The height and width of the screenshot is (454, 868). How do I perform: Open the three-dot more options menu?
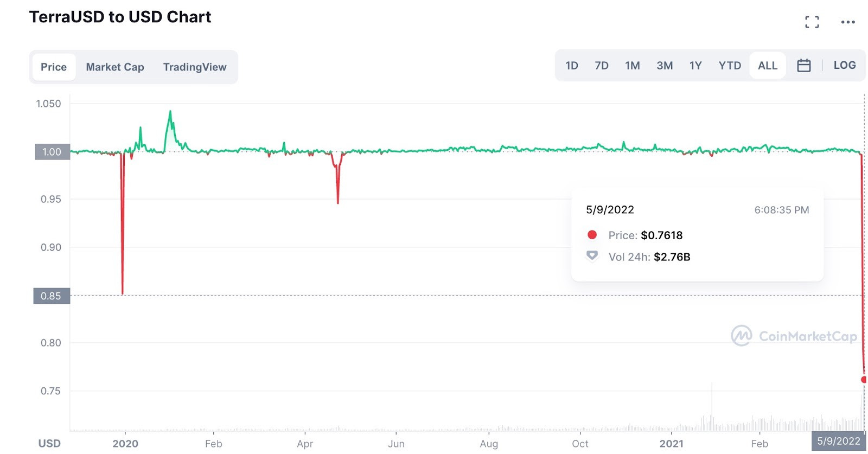pyautogui.click(x=848, y=22)
